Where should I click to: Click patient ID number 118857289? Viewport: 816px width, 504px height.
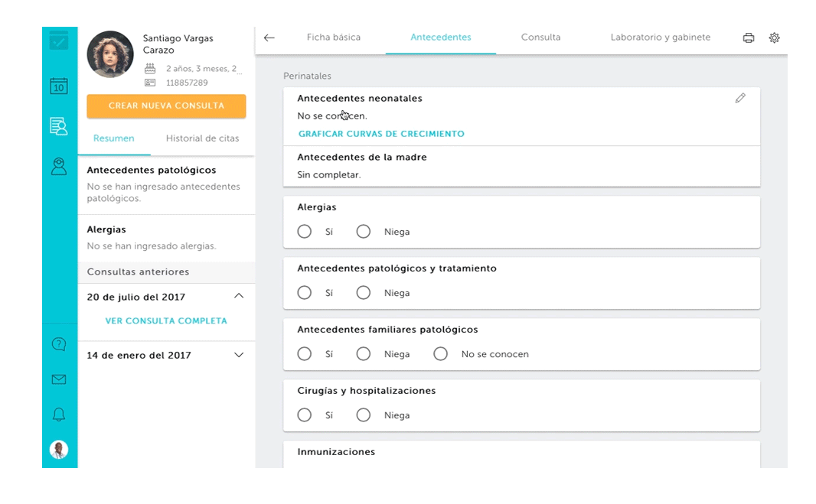pyautogui.click(x=187, y=83)
